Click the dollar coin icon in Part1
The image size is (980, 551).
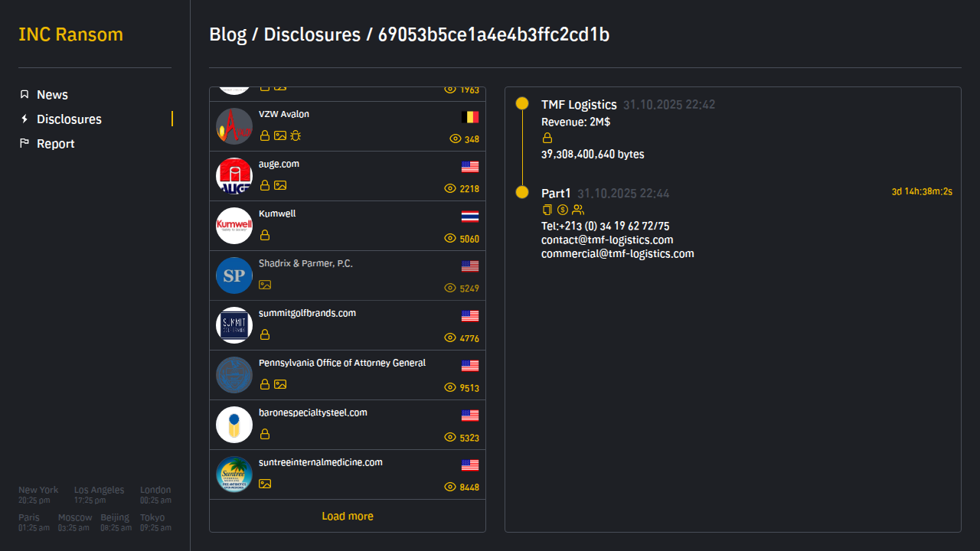click(x=563, y=210)
